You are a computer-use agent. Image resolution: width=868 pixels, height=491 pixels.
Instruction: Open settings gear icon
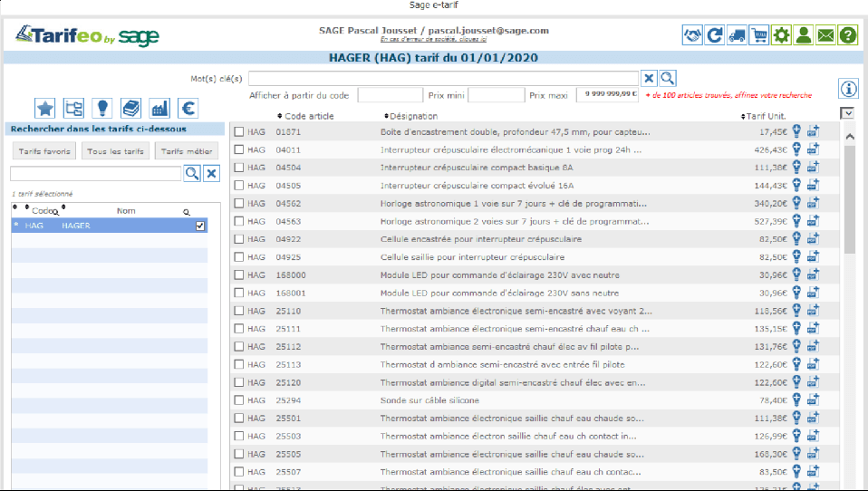point(781,35)
